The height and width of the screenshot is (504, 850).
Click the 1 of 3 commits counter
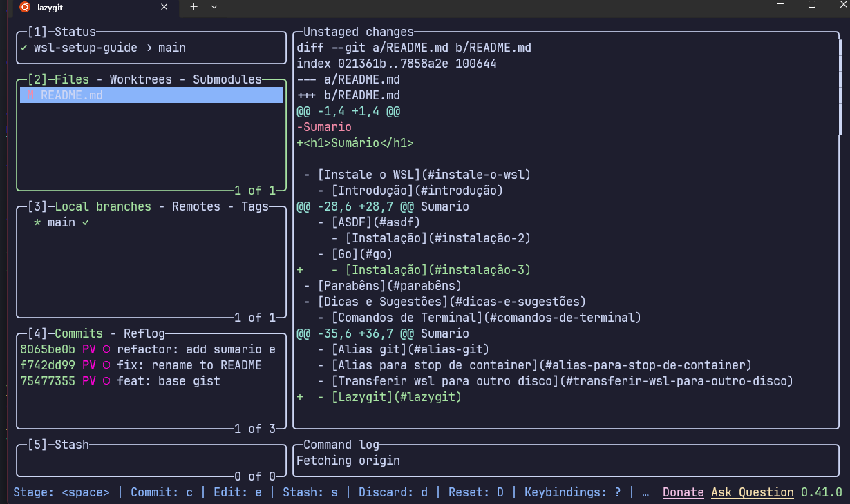[255, 429]
